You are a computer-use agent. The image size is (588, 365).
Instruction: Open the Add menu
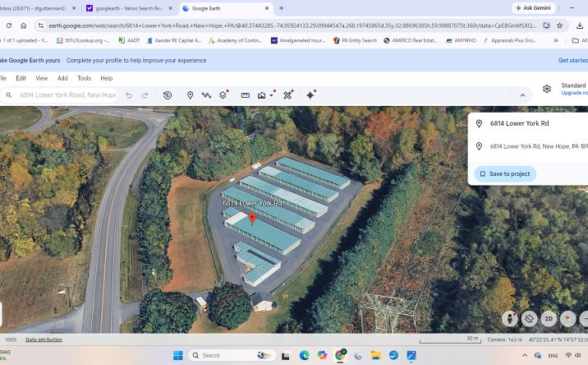[62, 78]
